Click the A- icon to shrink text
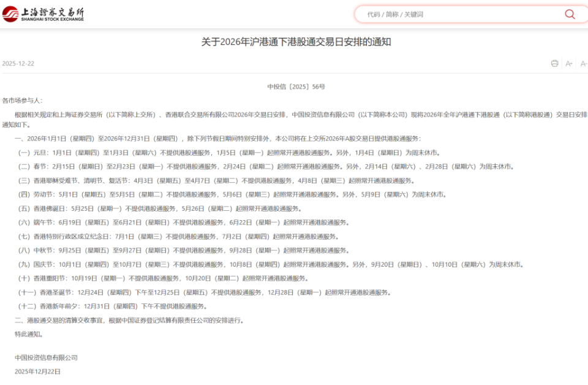 point(582,63)
